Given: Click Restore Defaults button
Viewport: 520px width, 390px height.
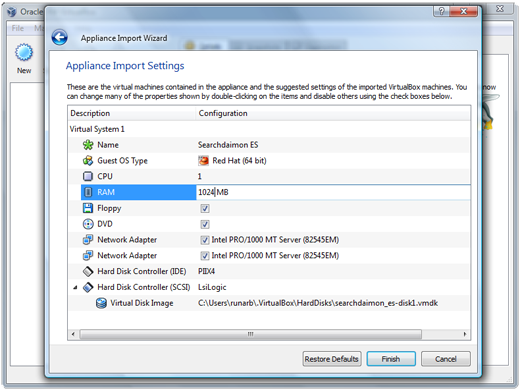Looking at the screenshot, I should pyautogui.click(x=332, y=359).
